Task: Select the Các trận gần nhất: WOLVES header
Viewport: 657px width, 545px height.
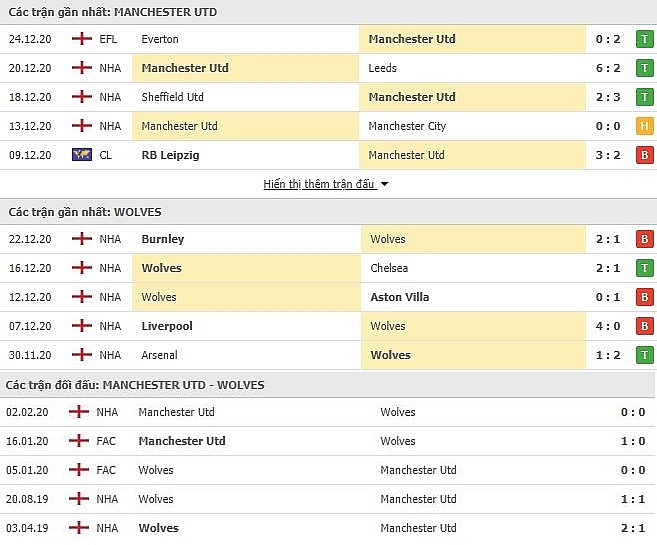Action: (x=85, y=212)
